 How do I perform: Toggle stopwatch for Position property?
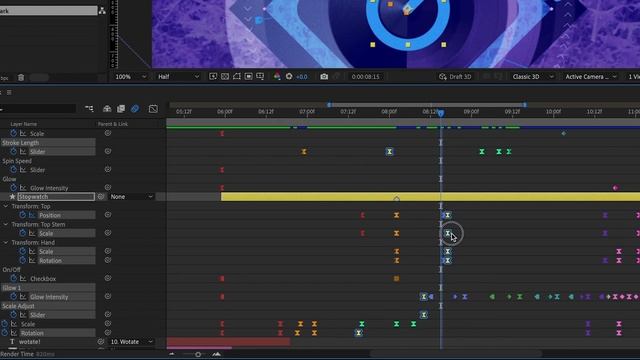pyautogui.click(x=22, y=215)
